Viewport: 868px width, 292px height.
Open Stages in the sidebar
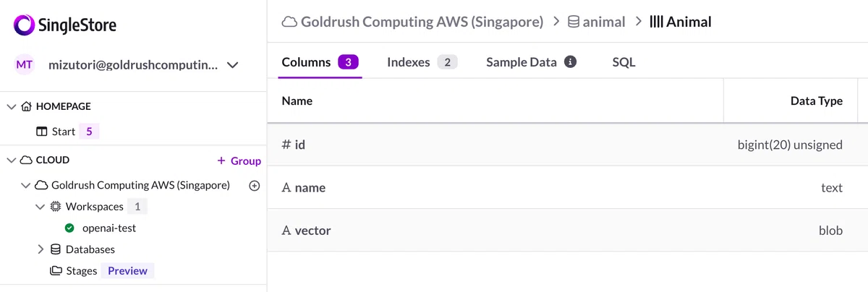pos(81,271)
